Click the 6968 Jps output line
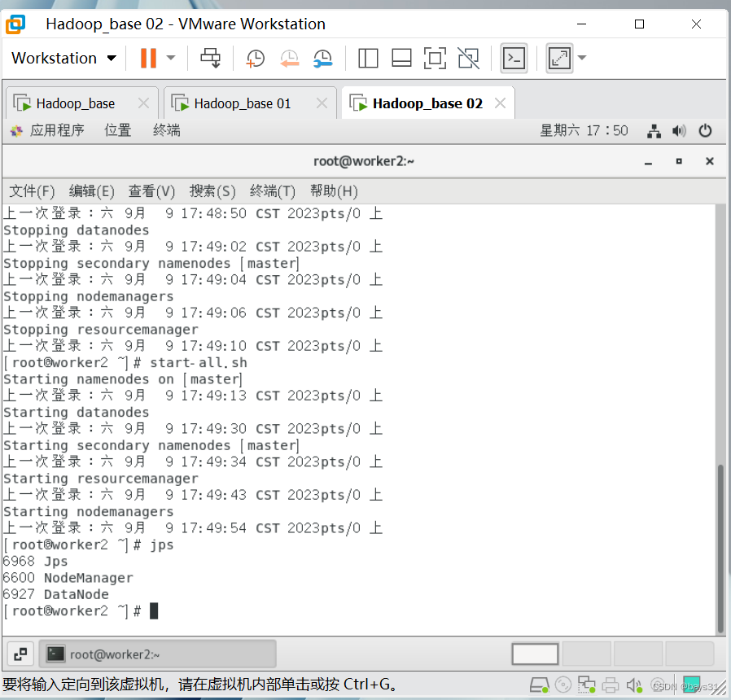731x700 pixels. point(36,561)
